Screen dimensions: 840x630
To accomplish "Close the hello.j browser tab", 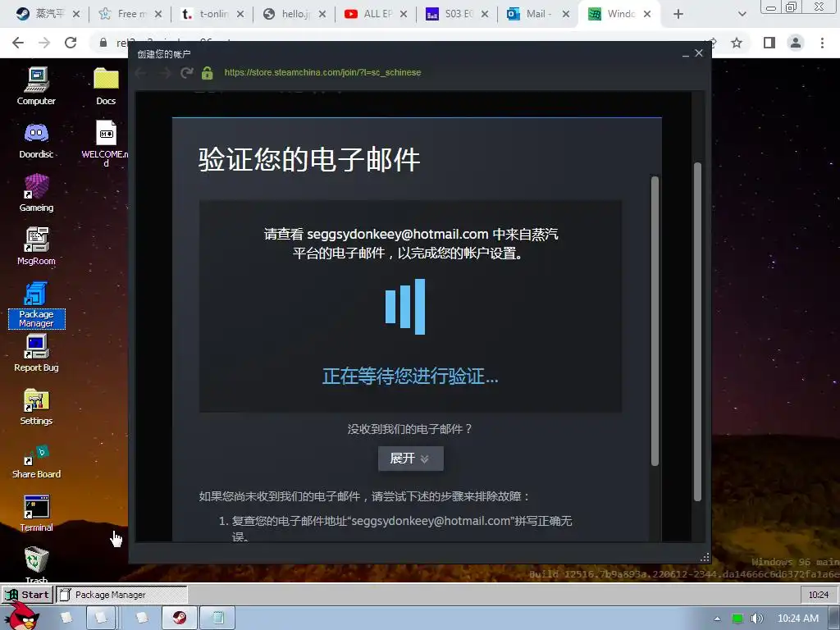I will point(322,14).
